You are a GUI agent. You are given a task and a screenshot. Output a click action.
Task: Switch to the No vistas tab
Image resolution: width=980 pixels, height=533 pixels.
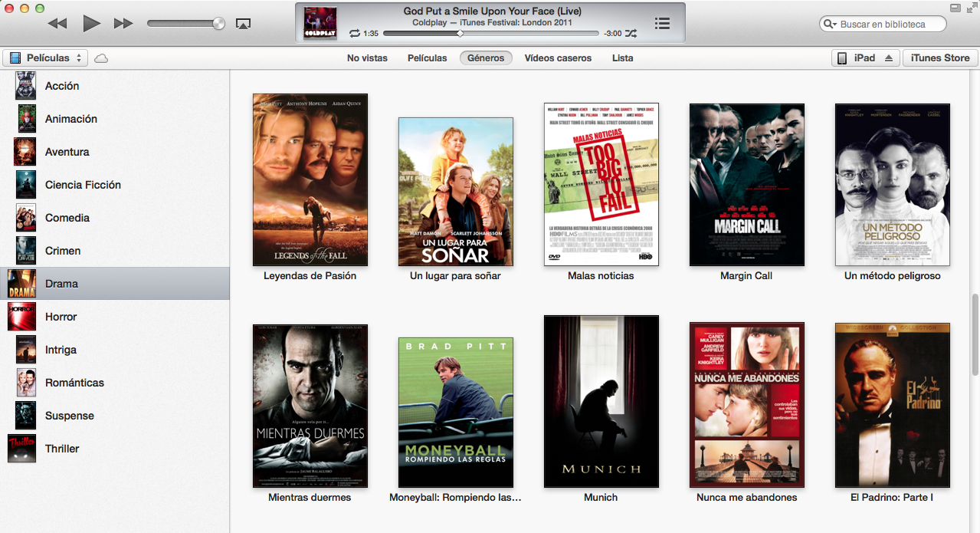pyautogui.click(x=367, y=58)
